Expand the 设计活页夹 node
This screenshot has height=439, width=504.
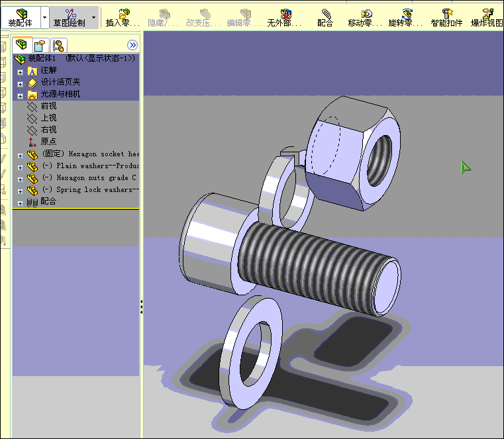pos(21,84)
